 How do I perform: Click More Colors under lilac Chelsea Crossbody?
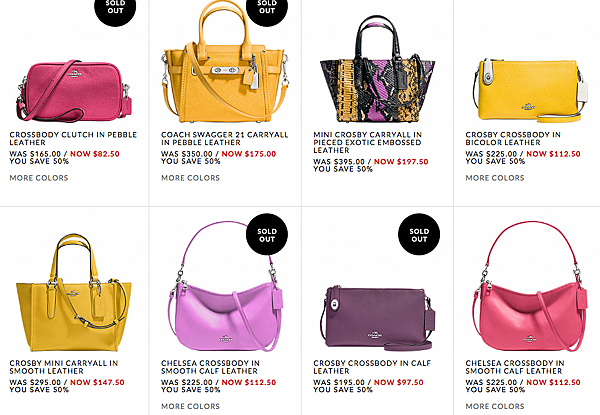(190, 406)
